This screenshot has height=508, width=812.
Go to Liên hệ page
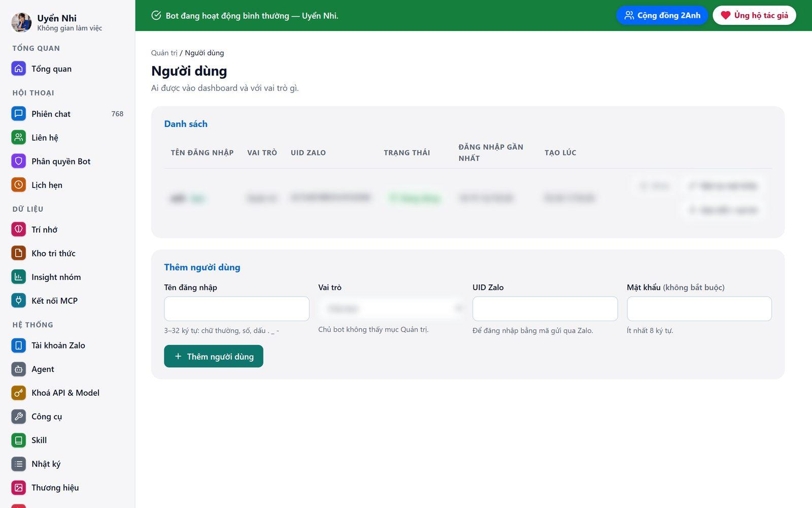(x=67, y=138)
